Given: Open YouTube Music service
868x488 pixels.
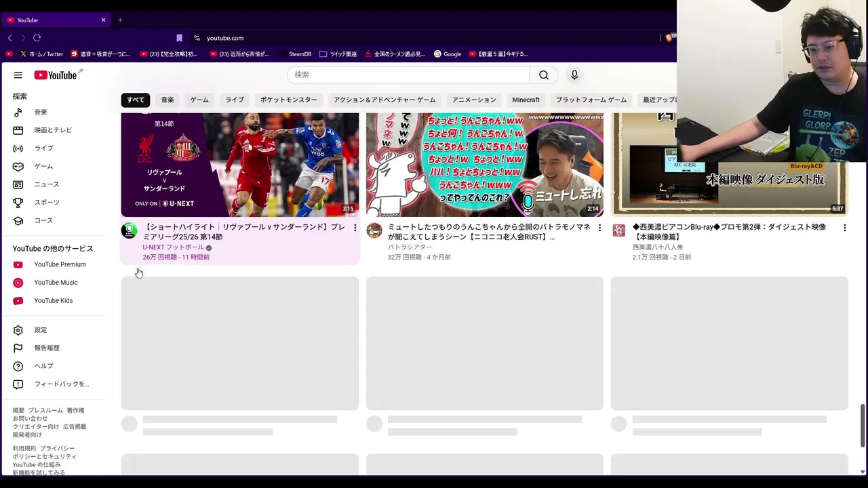Looking at the screenshot, I should (54, 283).
